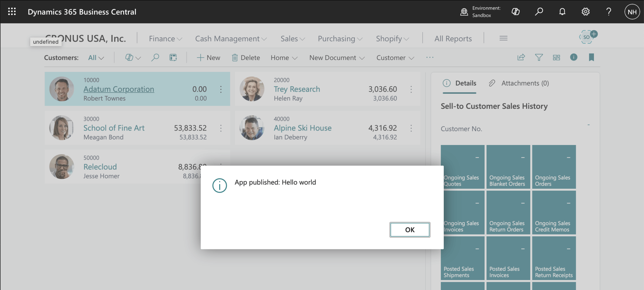Open Copilot icon in top bar
This screenshot has width=644, height=290.
pos(516,12)
